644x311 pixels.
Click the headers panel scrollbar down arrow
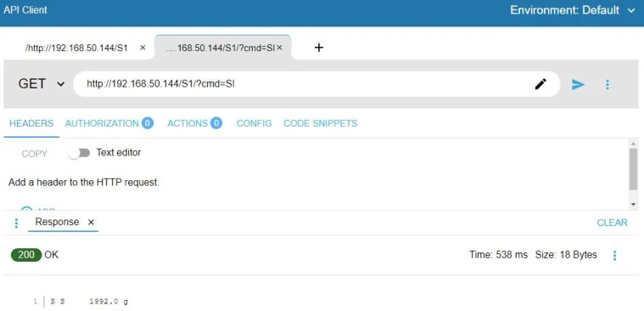click(633, 204)
